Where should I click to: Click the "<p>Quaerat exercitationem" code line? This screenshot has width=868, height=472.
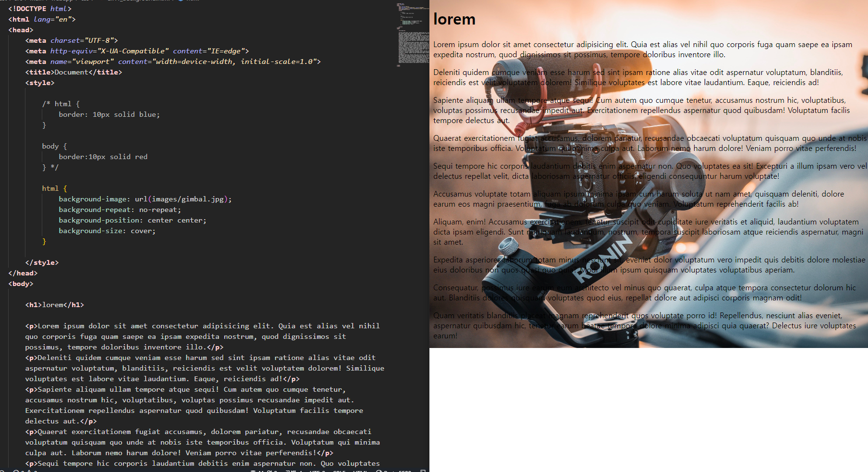click(198, 432)
